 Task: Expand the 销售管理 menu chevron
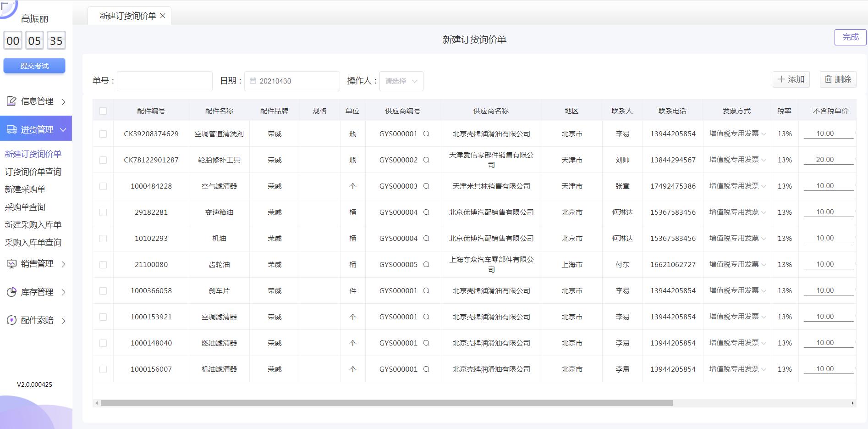64,264
